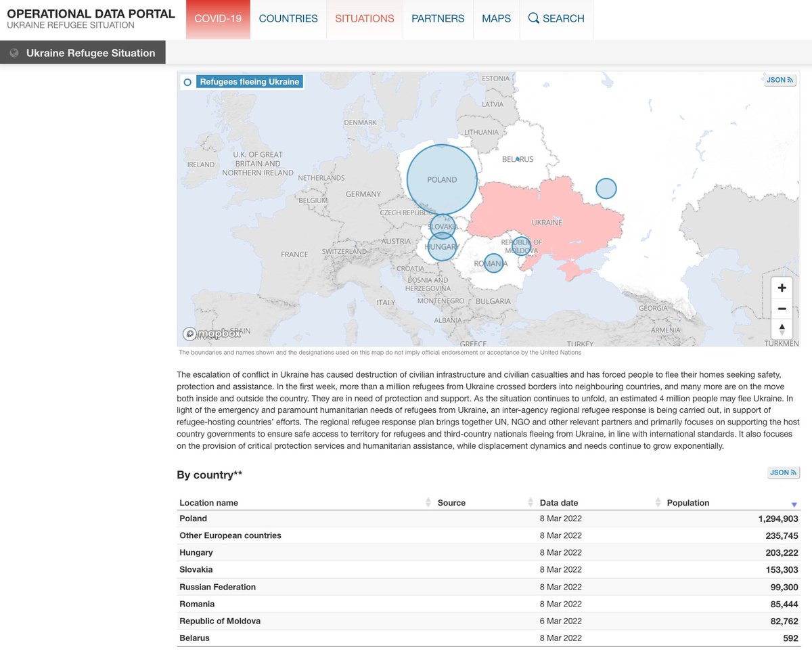Reset map bearing with compass arrow
Viewport: 812px width, 662px height.
pyautogui.click(x=782, y=329)
